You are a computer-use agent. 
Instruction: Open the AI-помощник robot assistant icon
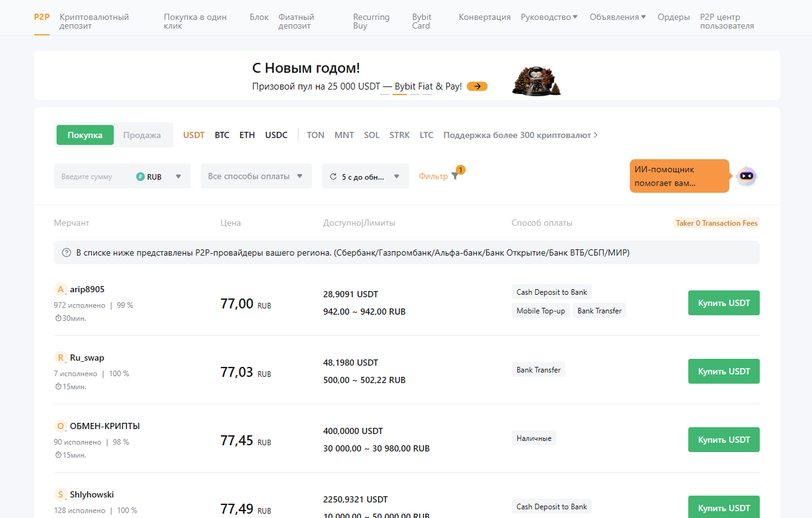click(x=746, y=176)
